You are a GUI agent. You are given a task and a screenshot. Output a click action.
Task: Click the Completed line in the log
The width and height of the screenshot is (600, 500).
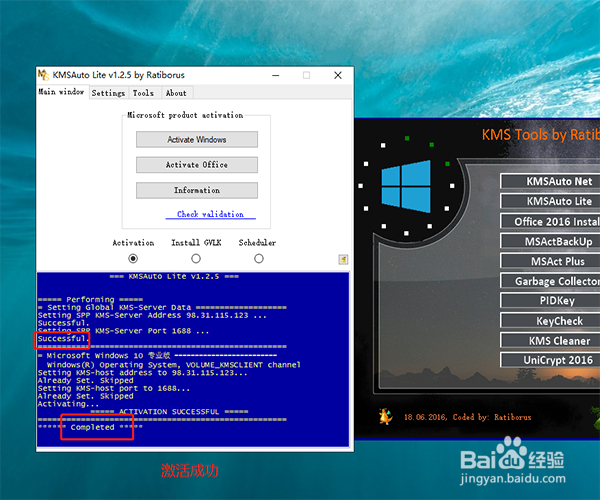[90, 427]
